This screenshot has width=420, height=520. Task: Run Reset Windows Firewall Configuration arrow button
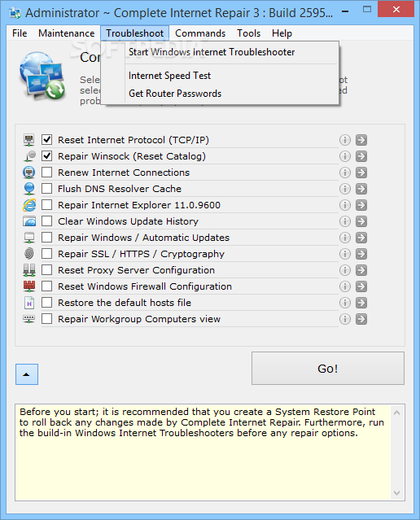coord(361,286)
